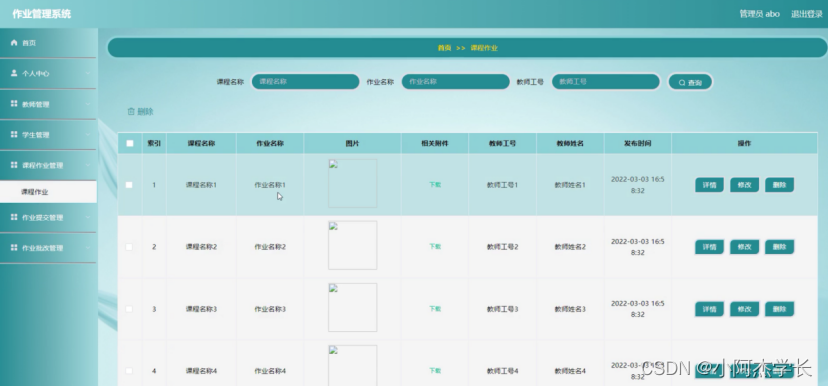Click the 作业名称 search input field
This screenshot has width=828, height=387.
pos(455,82)
